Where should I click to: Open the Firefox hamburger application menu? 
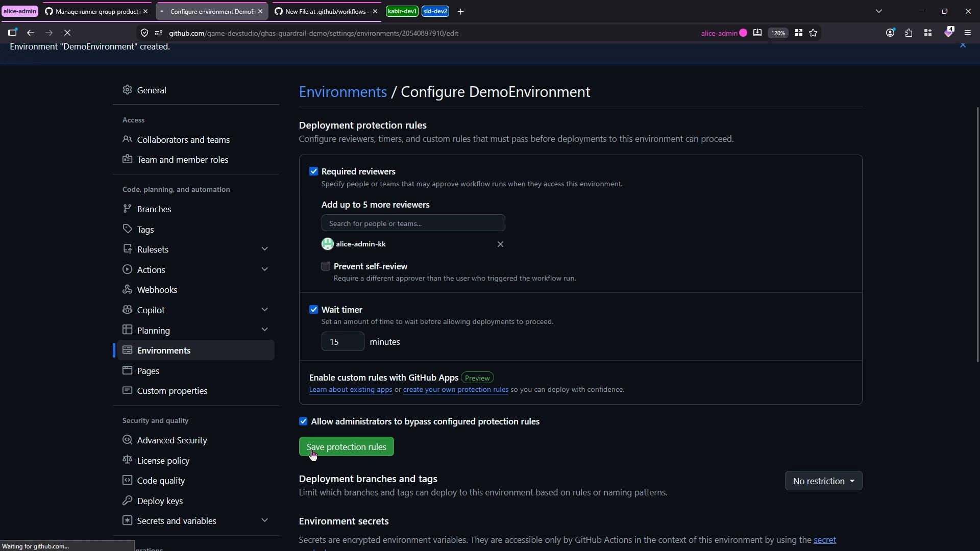coord(968,33)
